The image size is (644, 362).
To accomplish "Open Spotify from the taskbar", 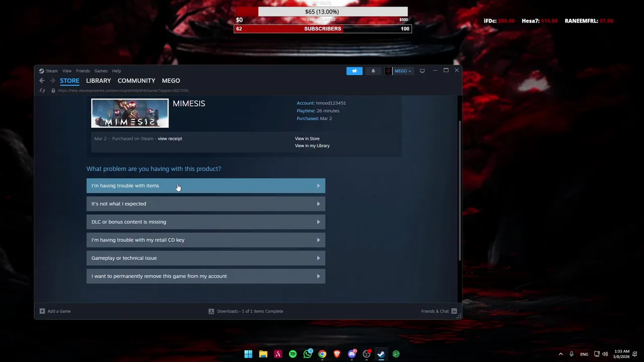I will pyautogui.click(x=293, y=354).
